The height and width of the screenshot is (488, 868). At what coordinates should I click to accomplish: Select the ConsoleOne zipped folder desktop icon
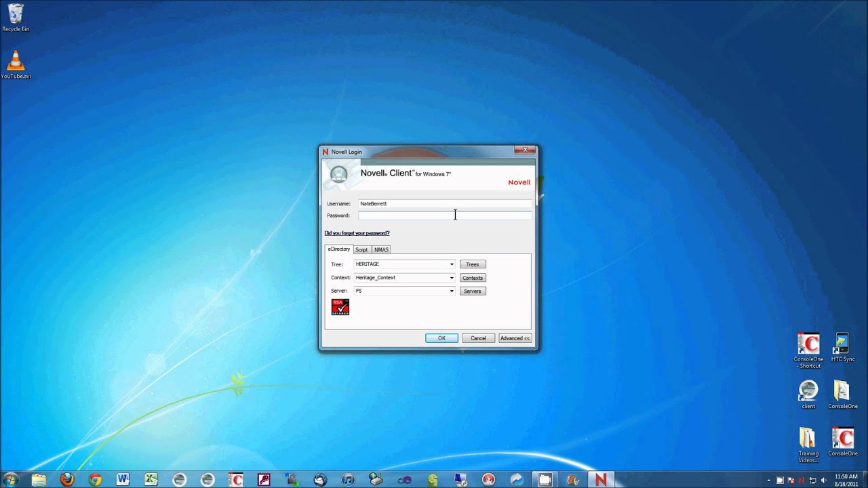click(842, 394)
